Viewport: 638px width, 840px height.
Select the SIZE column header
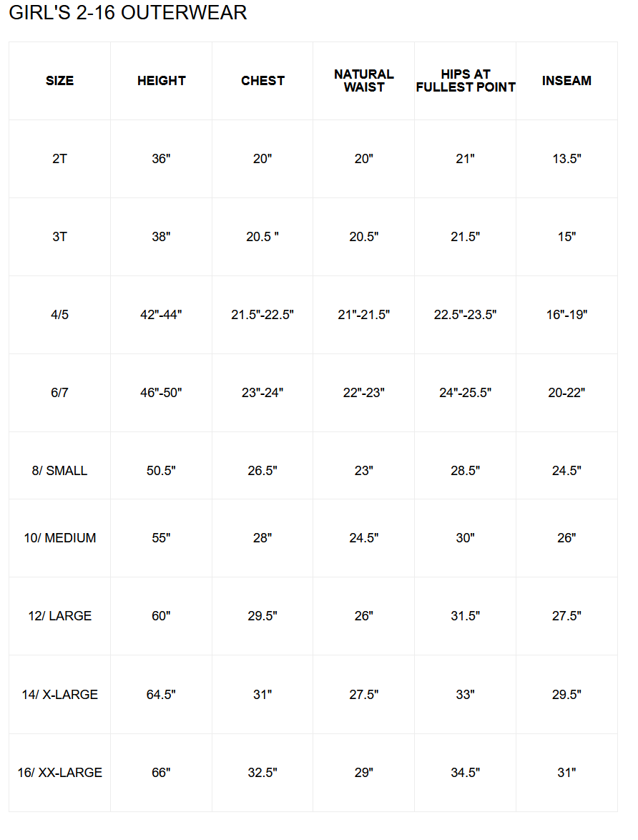coord(59,81)
